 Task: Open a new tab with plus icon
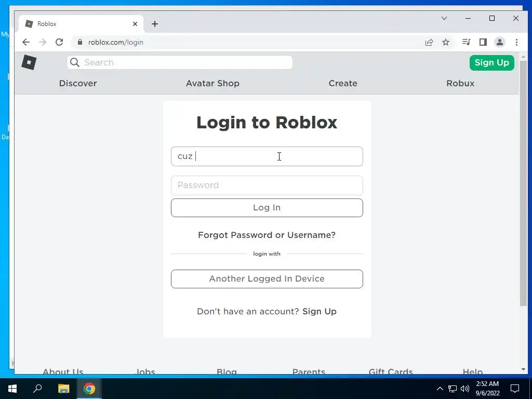coord(155,24)
